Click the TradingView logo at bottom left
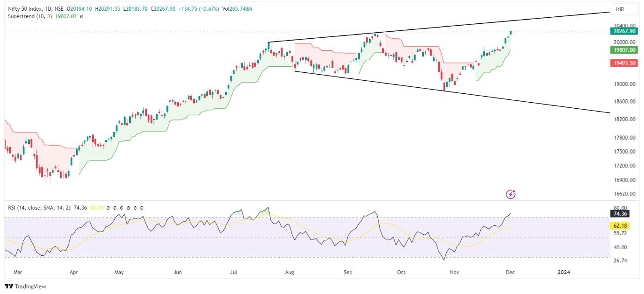Screen dimensions: 644x294 click(26, 286)
